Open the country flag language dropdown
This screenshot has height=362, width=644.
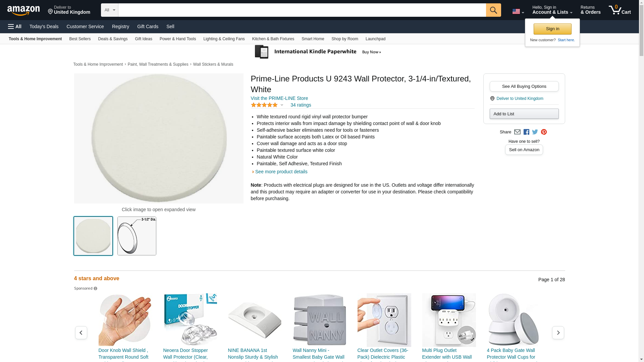click(518, 11)
